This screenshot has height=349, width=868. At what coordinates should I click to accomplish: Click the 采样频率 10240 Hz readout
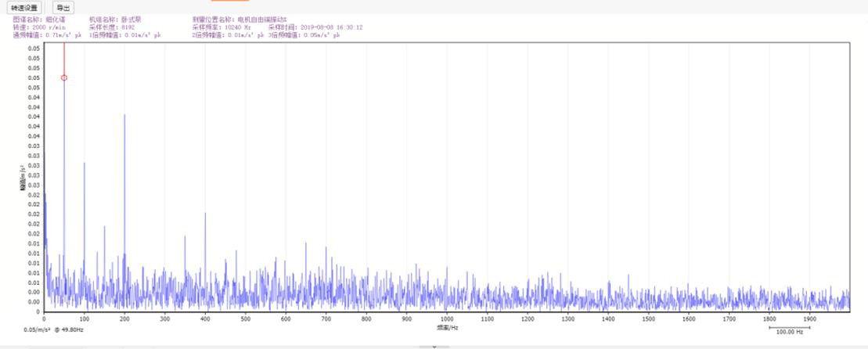click(222, 27)
